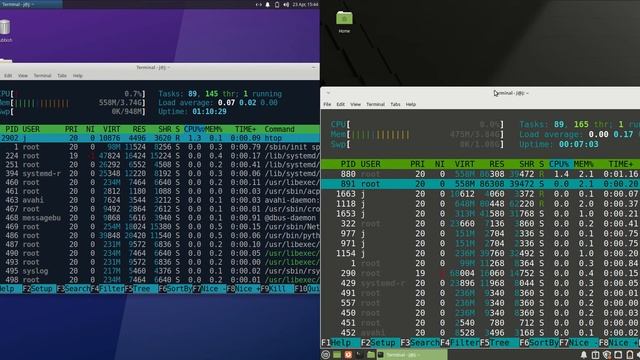Toggle F5 Tree view in right htop
This screenshot has width=640, height=360.
[499, 343]
